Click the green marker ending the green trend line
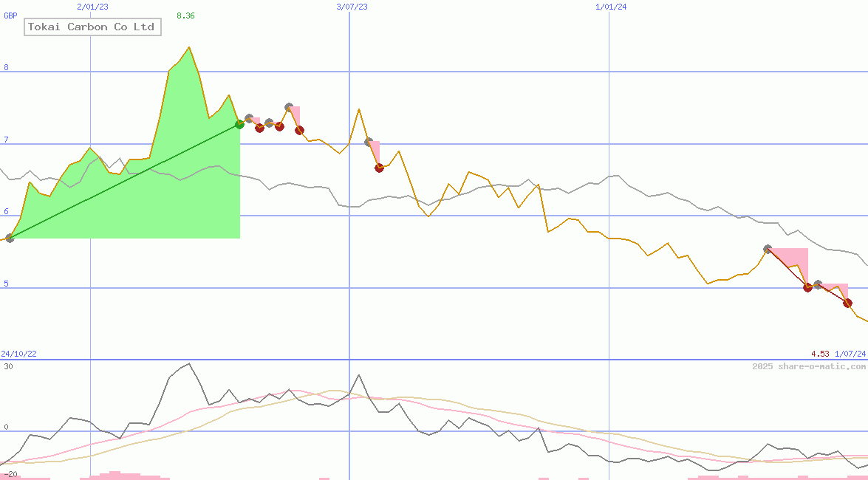Viewport: 868px width, 480px height. (x=239, y=124)
